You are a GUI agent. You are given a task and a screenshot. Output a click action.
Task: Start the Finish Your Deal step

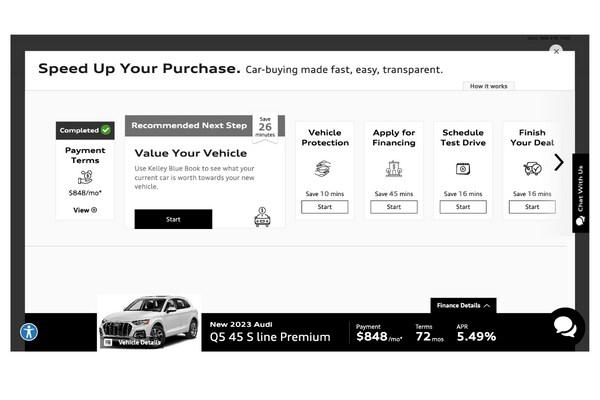532,207
